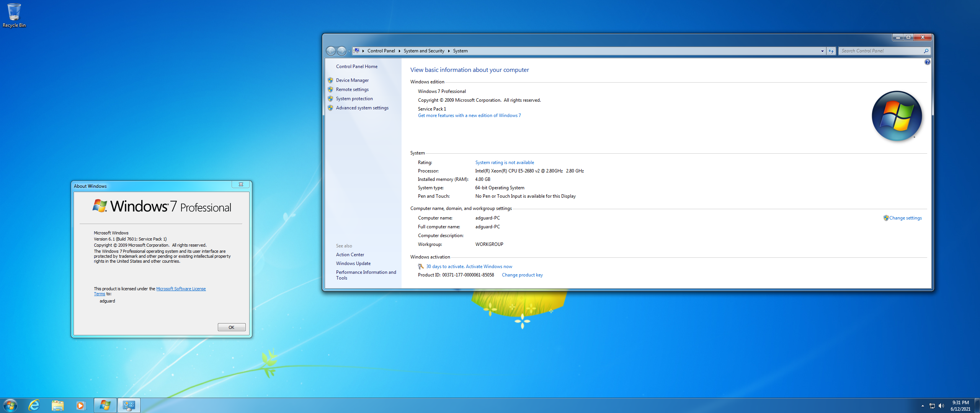
Task: Click the Forward navigation arrow
Action: [341, 51]
